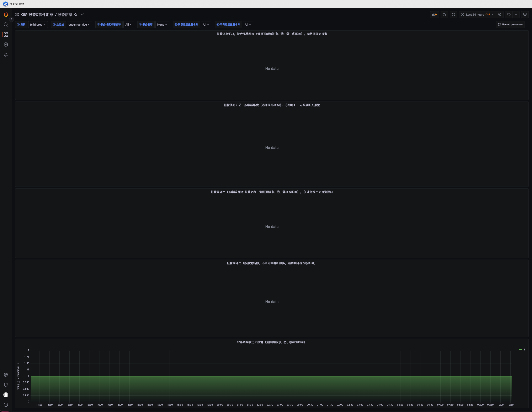Click the ③-服务维度报警名称 variable label
The image size is (532, 412).
(x=109, y=25)
